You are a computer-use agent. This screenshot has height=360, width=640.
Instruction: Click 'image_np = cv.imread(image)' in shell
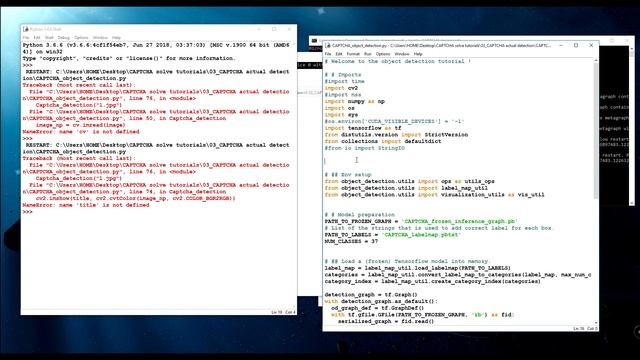click(x=80, y=125)
